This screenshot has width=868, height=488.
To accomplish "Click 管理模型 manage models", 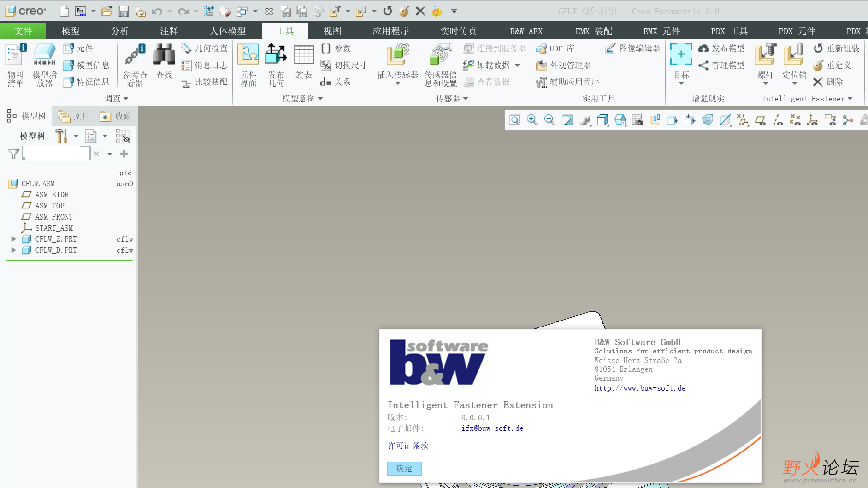I will coord(721,65).
